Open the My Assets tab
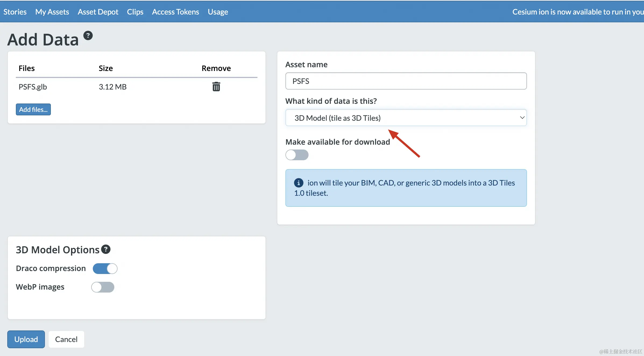 (52, 12)
